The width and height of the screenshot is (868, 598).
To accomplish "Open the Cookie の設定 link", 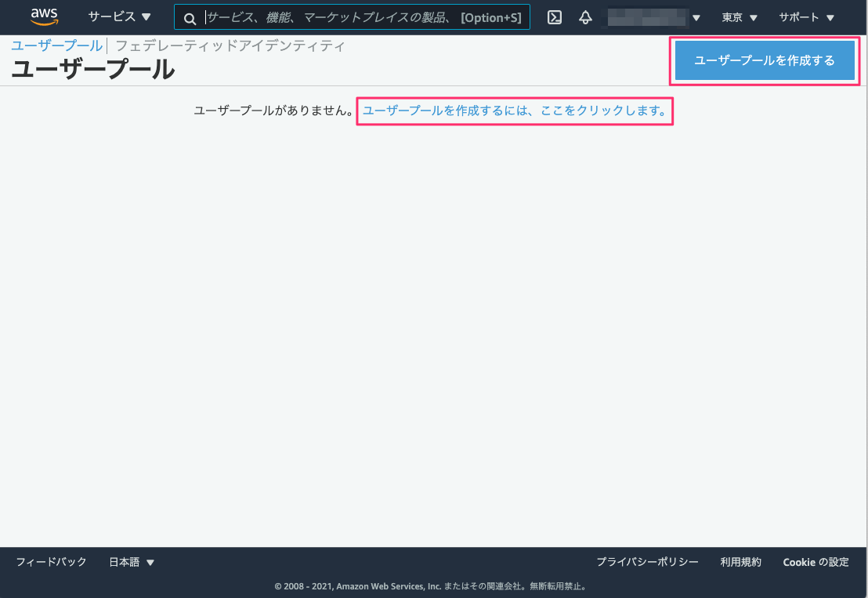I will pyautogui.click(x=816, y=562).
